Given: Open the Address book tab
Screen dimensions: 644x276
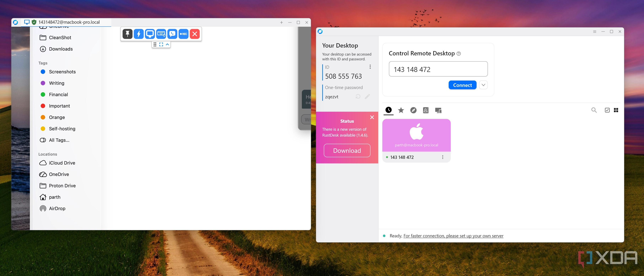Looking at the screenshot, I should click(426, 110).
